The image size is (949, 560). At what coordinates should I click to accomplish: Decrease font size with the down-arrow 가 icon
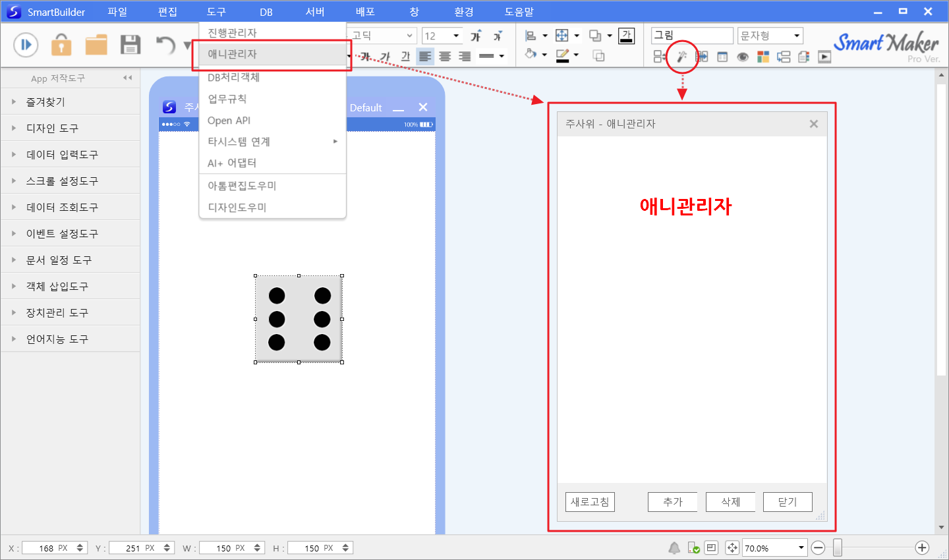tap(498, 36)
